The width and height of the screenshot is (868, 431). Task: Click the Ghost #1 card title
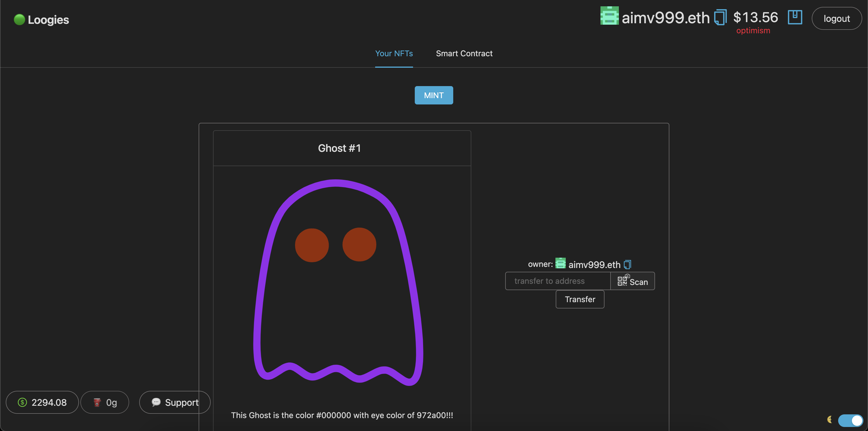click(339, 148)
